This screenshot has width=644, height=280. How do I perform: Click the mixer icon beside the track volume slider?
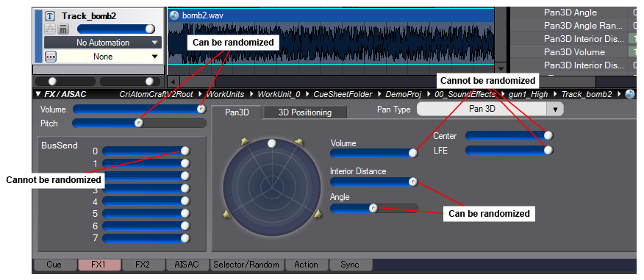62,29
